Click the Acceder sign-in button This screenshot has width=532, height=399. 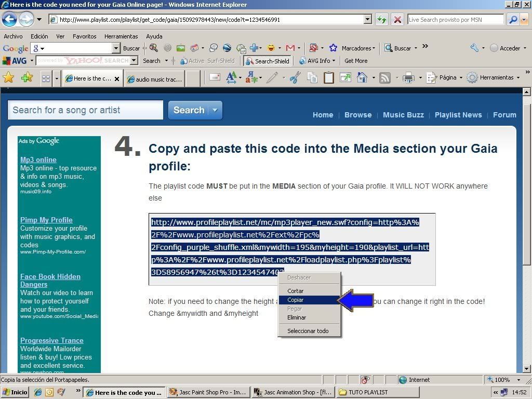[x=506, y=48]
